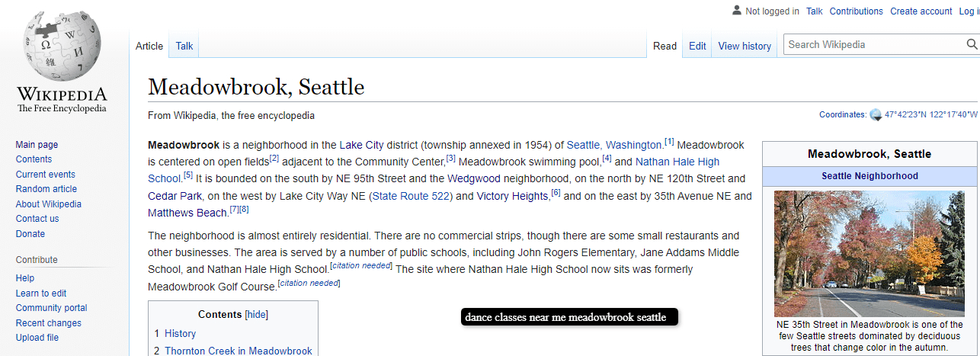Viewport: 980px width, 356px height.
Task: Open About Wikipedia
Action: click(x=49, y=204)
